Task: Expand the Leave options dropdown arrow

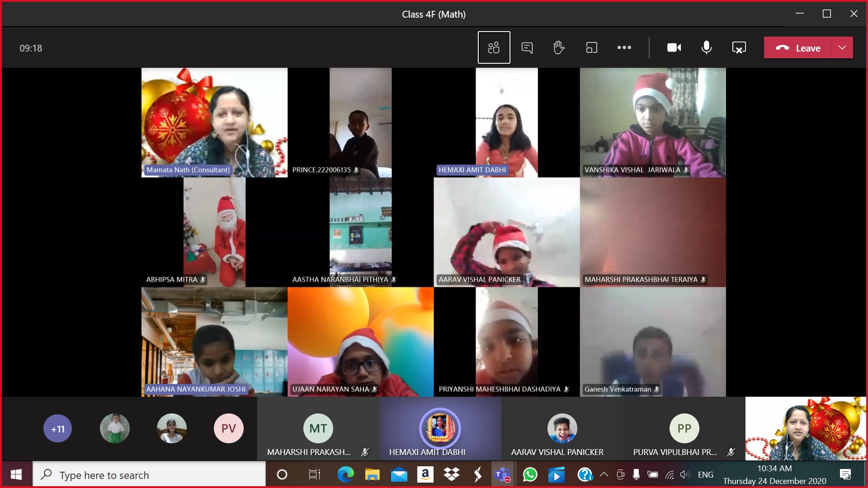Action: point(842,47)
